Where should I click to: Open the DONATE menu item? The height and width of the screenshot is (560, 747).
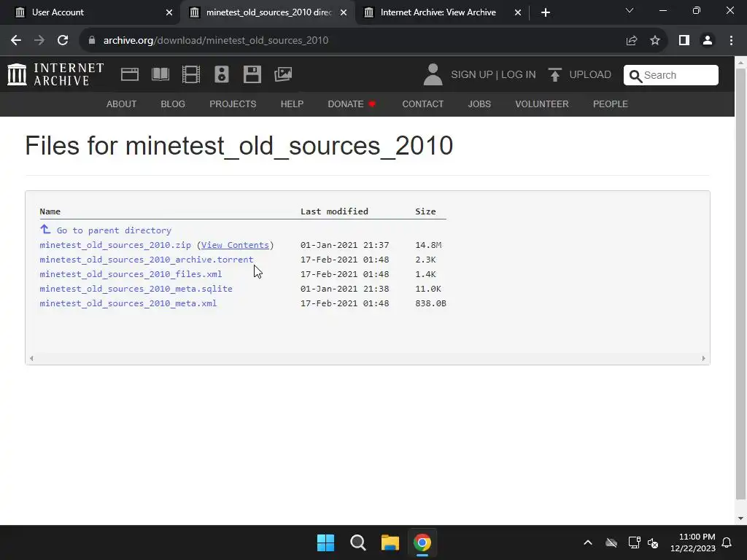[352, 104]
